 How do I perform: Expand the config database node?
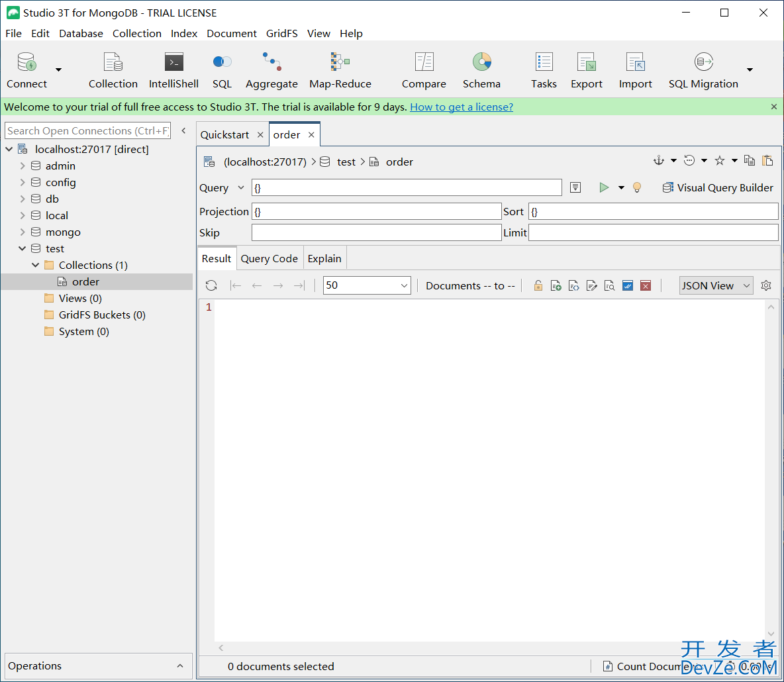point(22,182)
